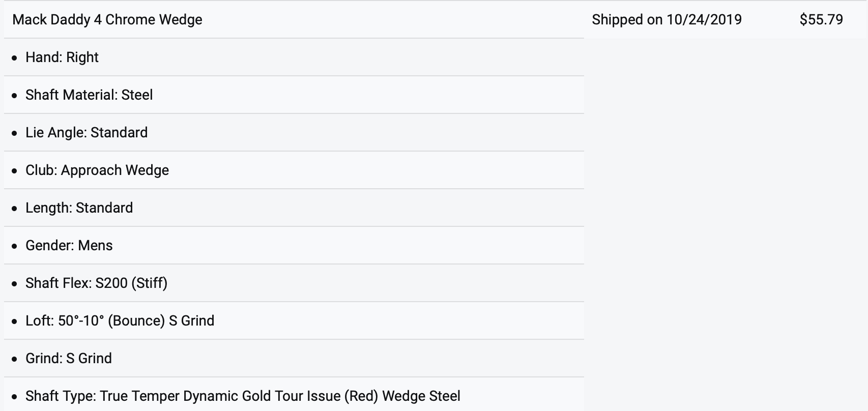
Task: Click the Lie Angle: Standard text
Action: (86, 133)
